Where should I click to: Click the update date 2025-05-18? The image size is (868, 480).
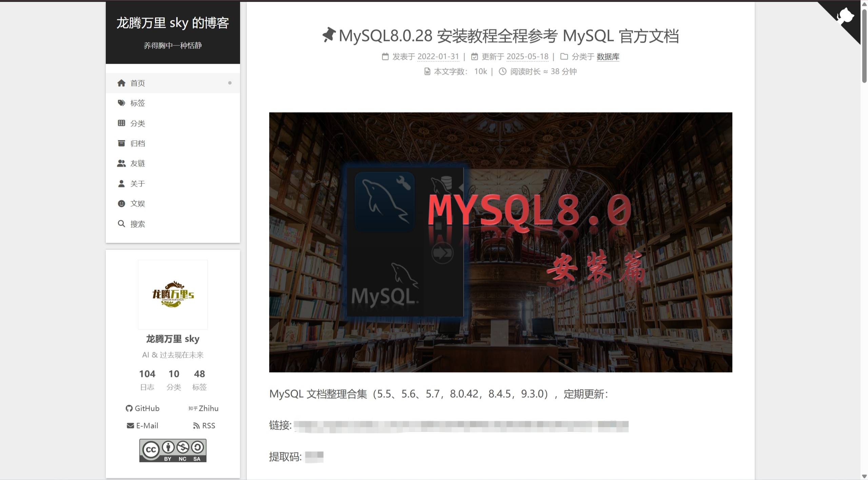click(x=528, y=57)
